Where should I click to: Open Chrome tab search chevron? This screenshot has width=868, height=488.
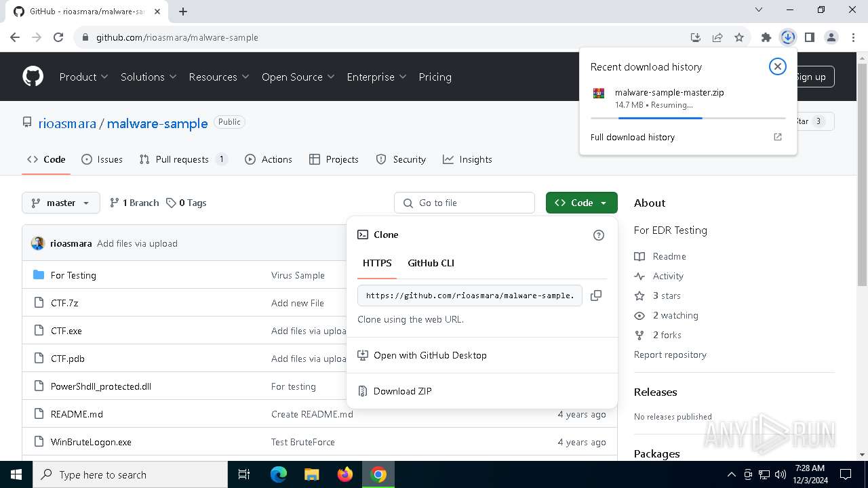pos(758,10)
